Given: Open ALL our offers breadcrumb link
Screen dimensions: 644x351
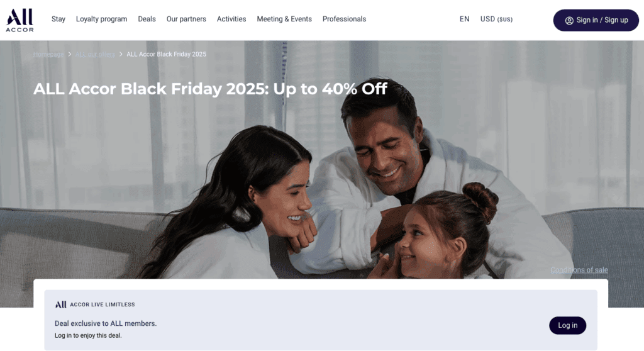Looking at the screenshot, I should tap(96, 54).
